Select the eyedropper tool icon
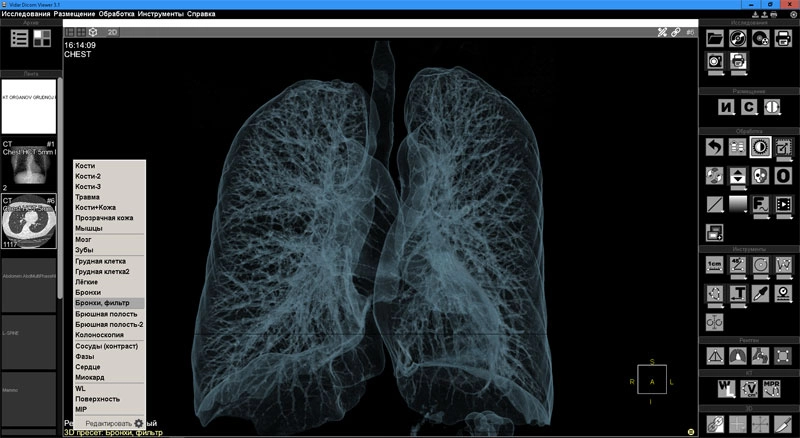The width and height of the screenshot is (800, 438). 762,294
